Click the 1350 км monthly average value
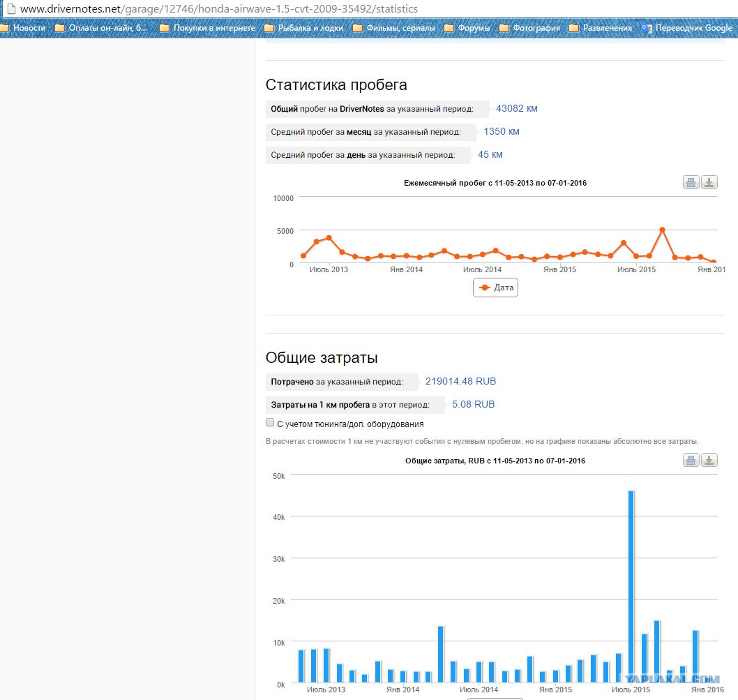Viewport: 738px width, 700px height. (x=502, y=131)
